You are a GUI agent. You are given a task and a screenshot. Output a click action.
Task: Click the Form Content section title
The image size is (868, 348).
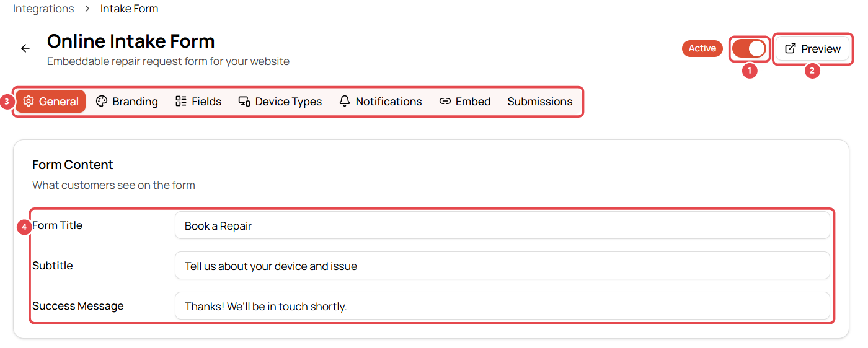[73, 165]
